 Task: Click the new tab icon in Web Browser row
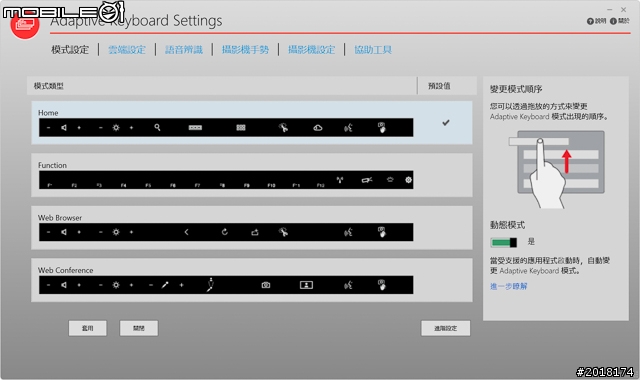255,232
